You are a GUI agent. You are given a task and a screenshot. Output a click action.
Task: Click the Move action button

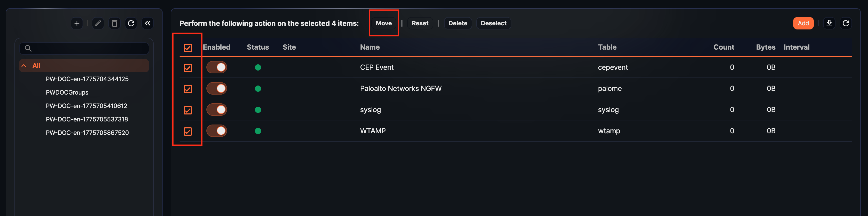(384, 23)
